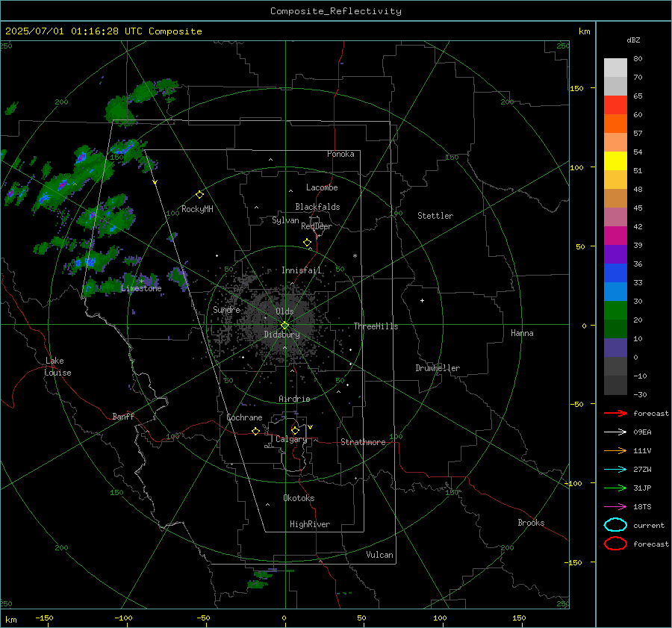This screenshot has height=628, width=672.
Task: Click the Vulcan label
Action: [380, 555]
